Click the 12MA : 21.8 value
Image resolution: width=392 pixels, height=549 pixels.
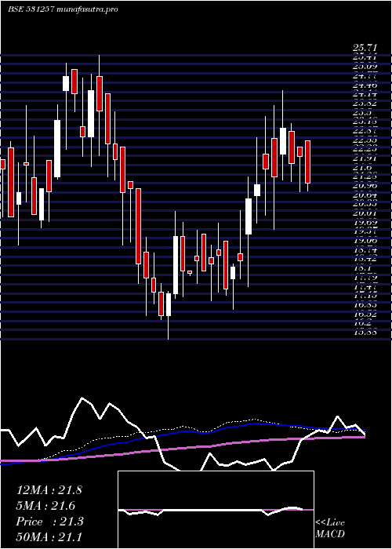pos(49,490)
